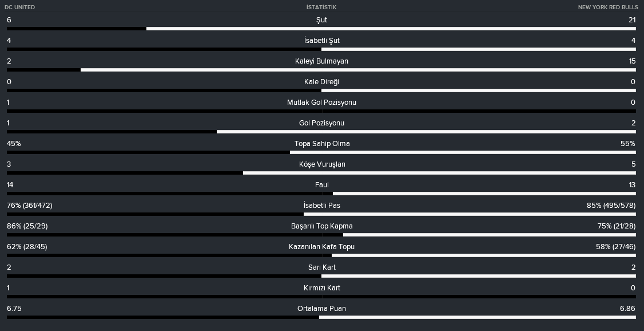
Task: Click the DC UNITED team header
Action: tap(19, 7)
